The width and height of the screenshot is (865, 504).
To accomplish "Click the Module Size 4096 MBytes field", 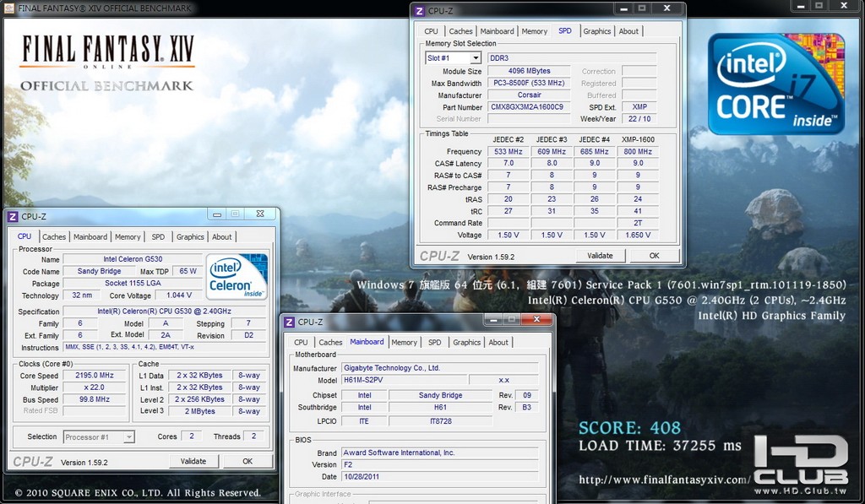I will (528, 71).
